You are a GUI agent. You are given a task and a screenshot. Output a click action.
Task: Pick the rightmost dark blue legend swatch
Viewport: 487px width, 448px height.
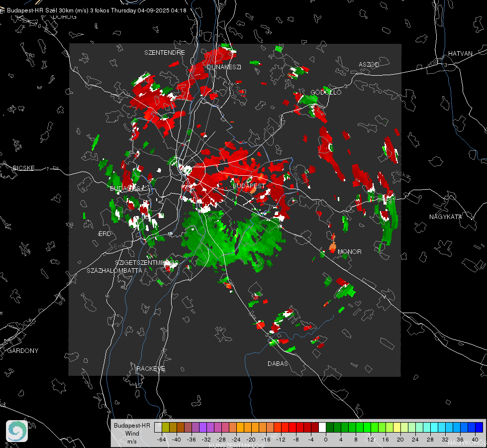coord(479,428)
